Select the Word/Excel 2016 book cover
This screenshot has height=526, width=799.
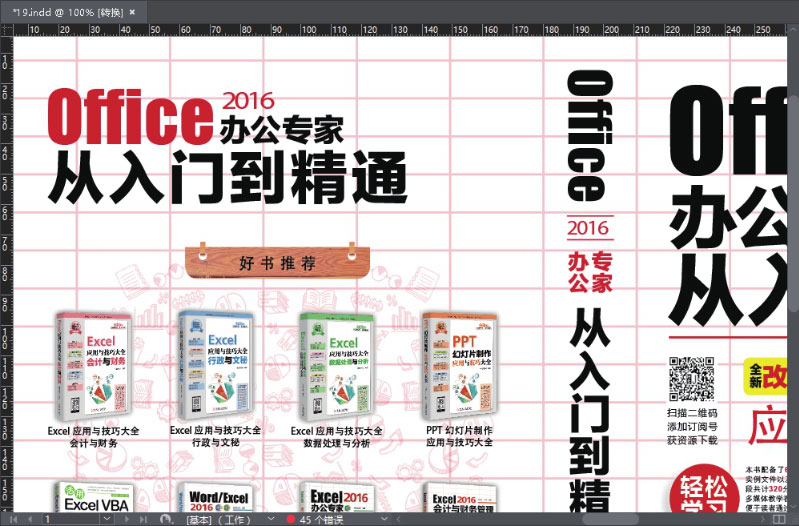(x=216, y=497)
